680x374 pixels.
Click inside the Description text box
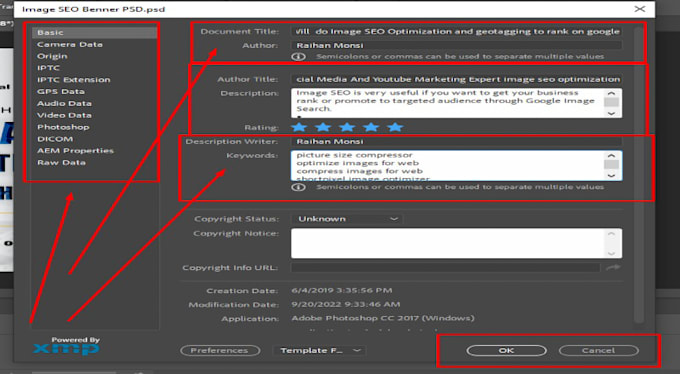pos(447,103)
